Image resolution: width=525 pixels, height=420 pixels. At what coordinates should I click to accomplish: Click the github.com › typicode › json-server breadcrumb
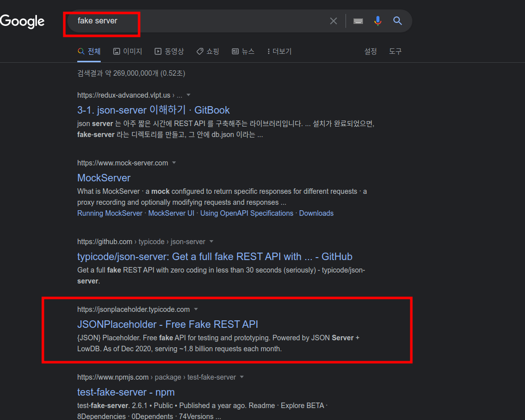141,242
